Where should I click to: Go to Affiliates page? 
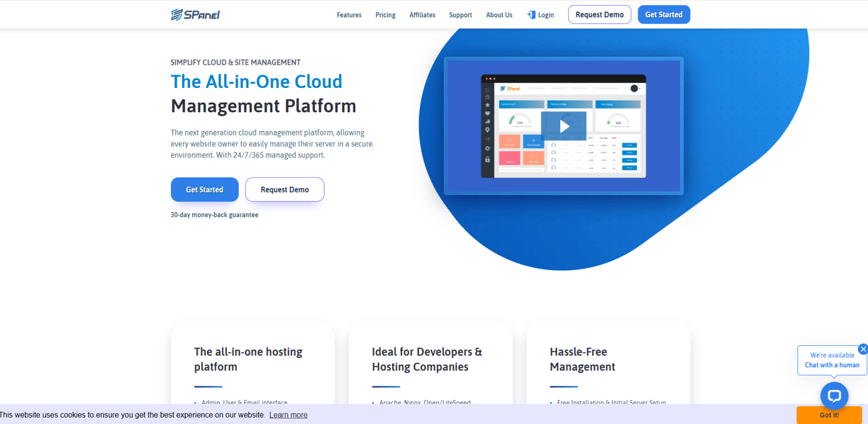pos(422,15)
